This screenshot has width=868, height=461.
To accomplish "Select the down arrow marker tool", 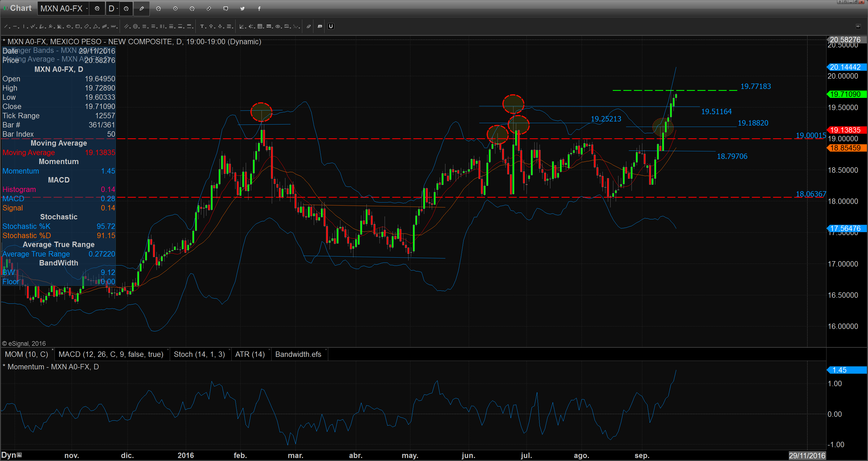I will coord(220,26).
